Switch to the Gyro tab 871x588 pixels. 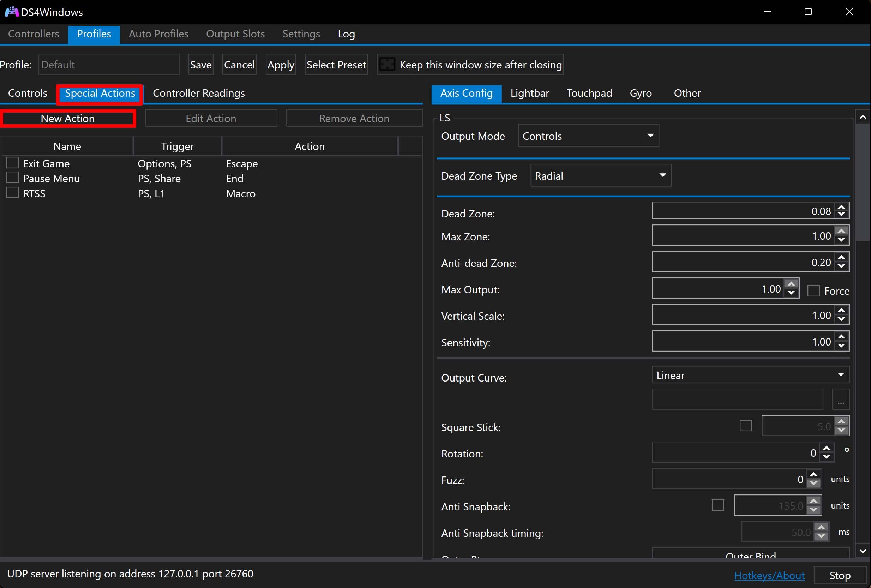[x=641, y=93]
